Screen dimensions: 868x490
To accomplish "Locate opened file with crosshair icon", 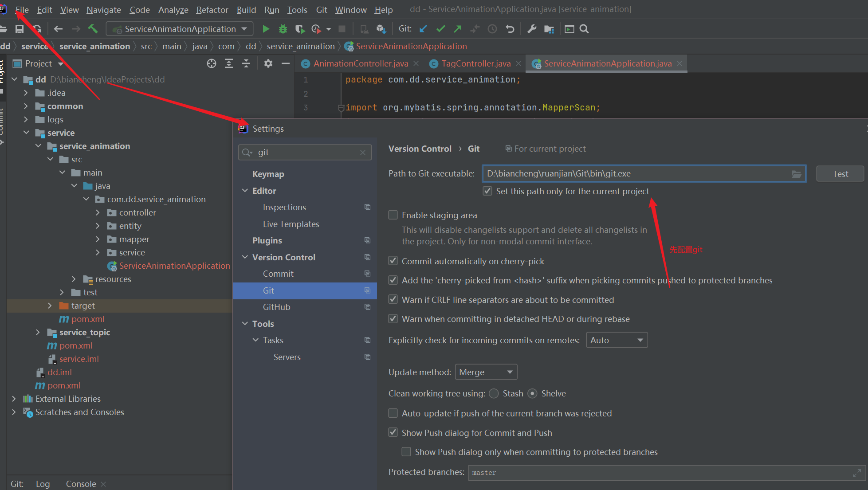I will pyautogui.click(x=212, y=64).
